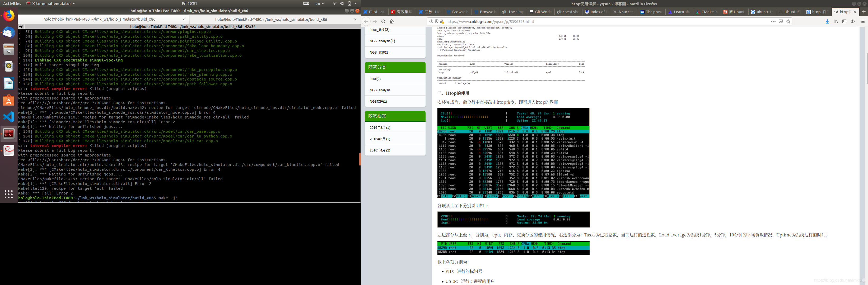Open the '2016年4月 (2)' archive link
This screenshot has height=285, width=868.
click(380, 150)
